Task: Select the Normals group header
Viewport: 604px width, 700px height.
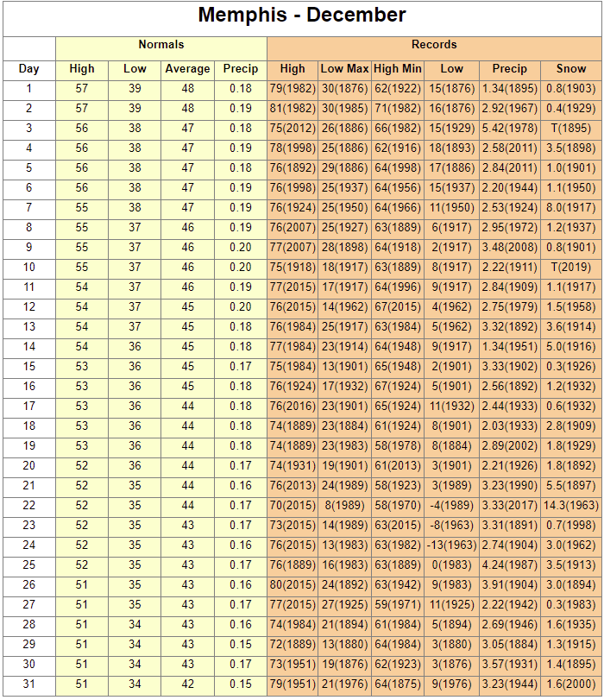Action: click(161, 45)
